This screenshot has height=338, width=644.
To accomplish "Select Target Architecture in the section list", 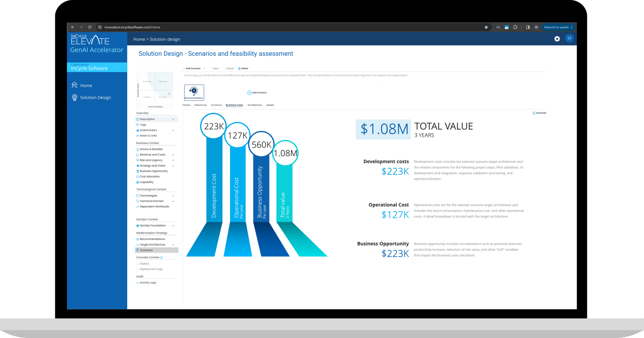I will (152, 245).
